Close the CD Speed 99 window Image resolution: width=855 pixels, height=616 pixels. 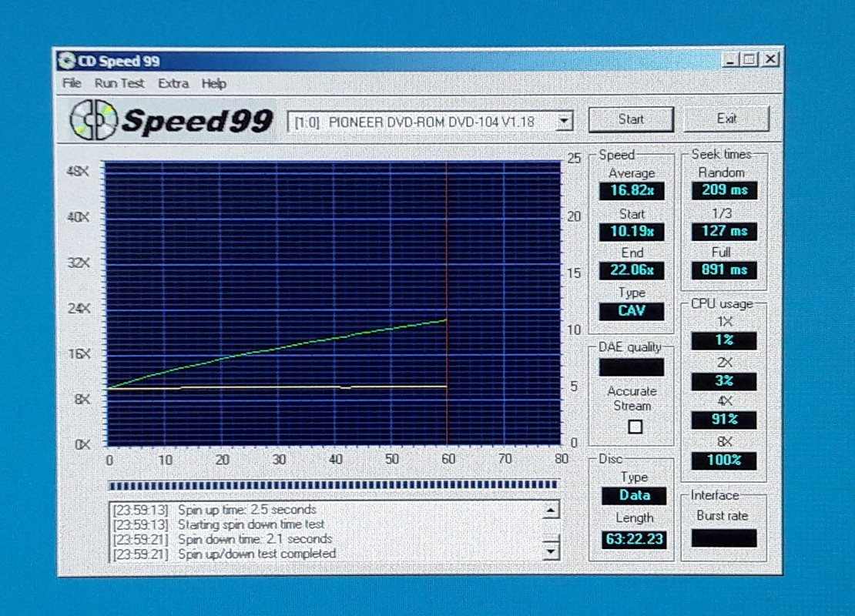pos(770,59)
